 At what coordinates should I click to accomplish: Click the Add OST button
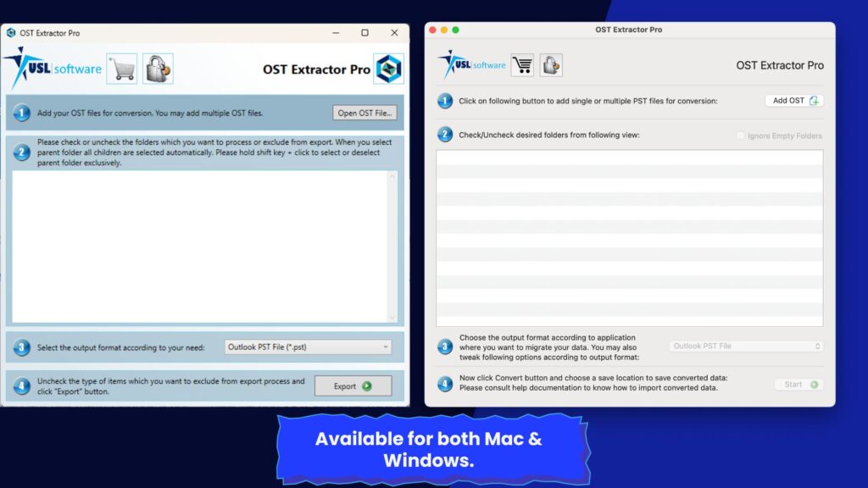pos(794,101)
